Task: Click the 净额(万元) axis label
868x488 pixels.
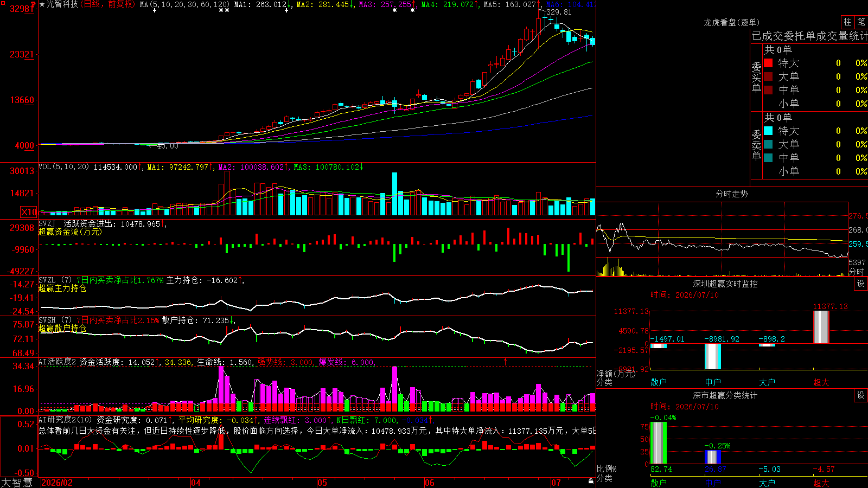Action: click(616, 374)
